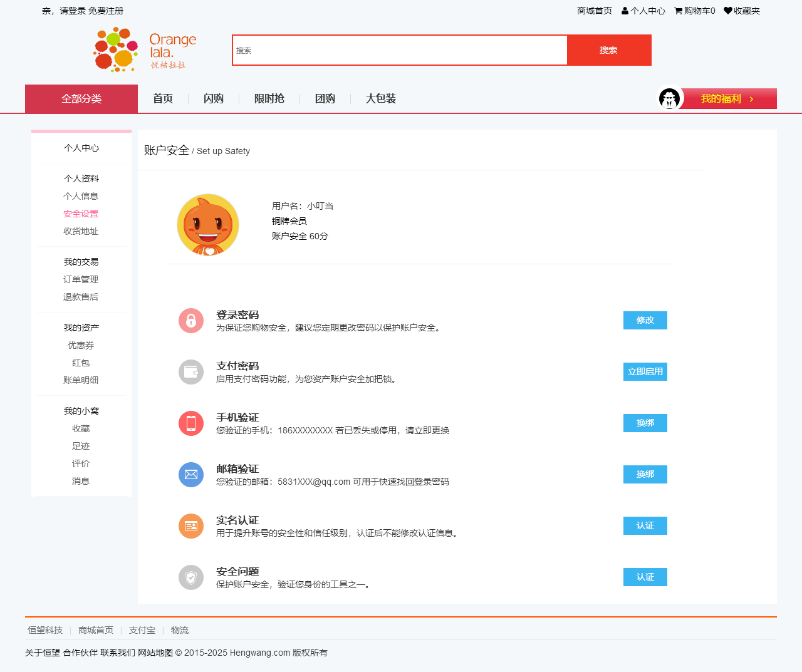Select 收货地址 in the sidebar

pyautogui.click(x=81, y=231)
